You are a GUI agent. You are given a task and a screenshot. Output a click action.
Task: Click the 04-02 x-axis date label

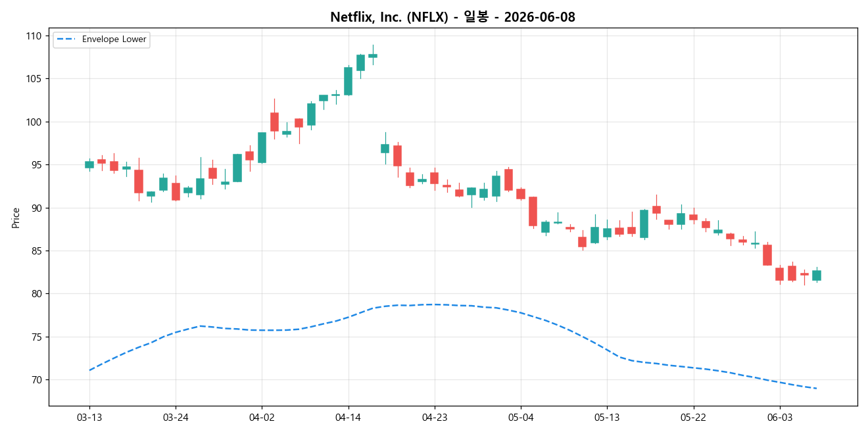click(x=262, y=418)
